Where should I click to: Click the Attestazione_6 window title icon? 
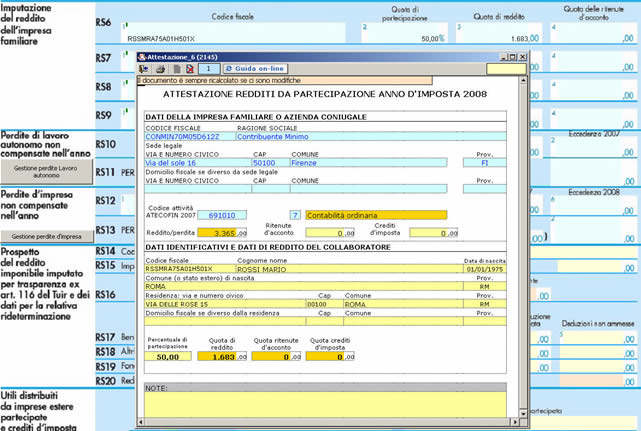(141, 56)
